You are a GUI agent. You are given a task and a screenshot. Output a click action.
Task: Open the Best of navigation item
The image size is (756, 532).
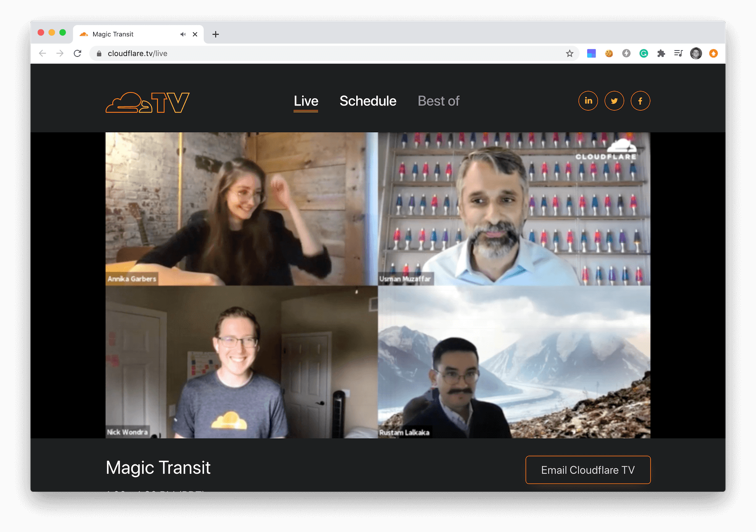[x=438, y=101]
